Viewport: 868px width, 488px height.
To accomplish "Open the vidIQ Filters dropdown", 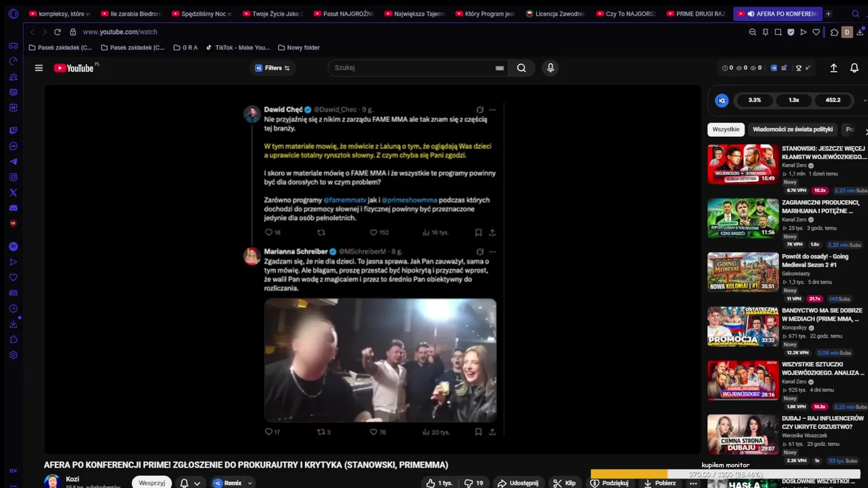I will [273, 68].
